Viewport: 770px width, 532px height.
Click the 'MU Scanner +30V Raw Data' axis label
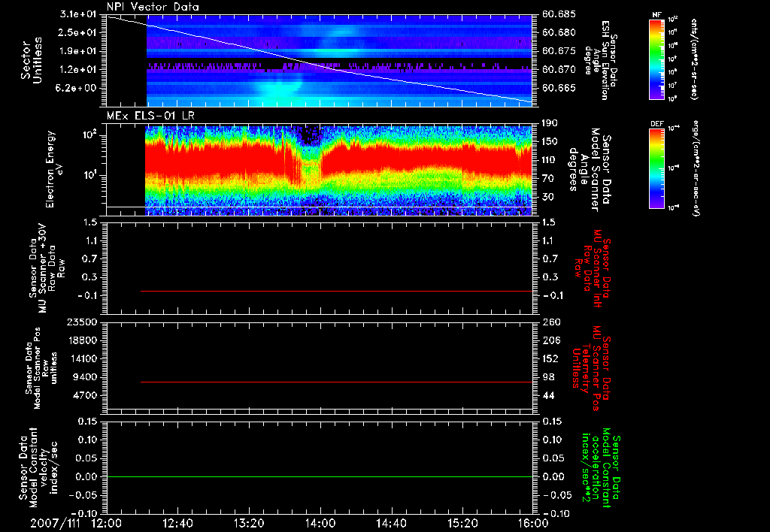(x=47, y=268)
